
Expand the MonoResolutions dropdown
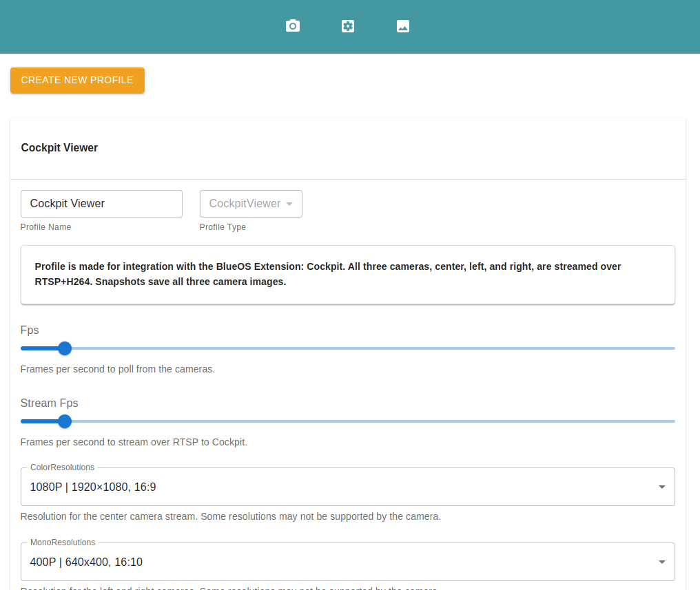click(348, 562)
